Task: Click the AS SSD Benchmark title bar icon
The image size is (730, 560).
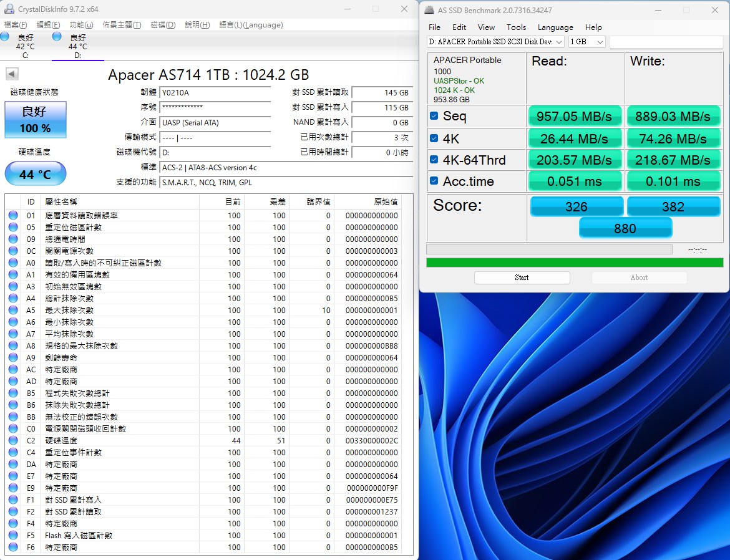Action: coord(429,10)
